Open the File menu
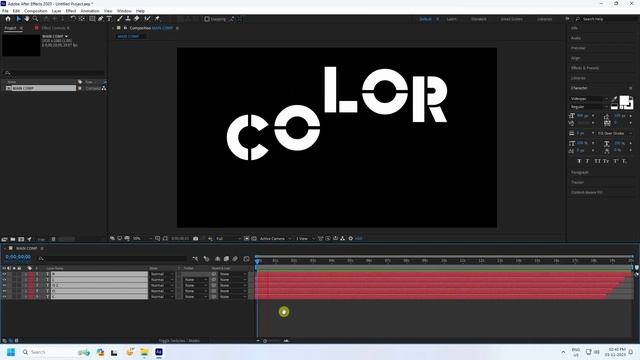Viewport: 640px width, 360px height. 5,11
